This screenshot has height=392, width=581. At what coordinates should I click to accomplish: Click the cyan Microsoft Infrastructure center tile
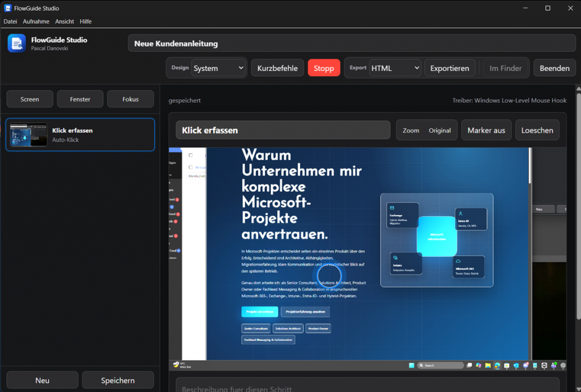coord(437,237)
